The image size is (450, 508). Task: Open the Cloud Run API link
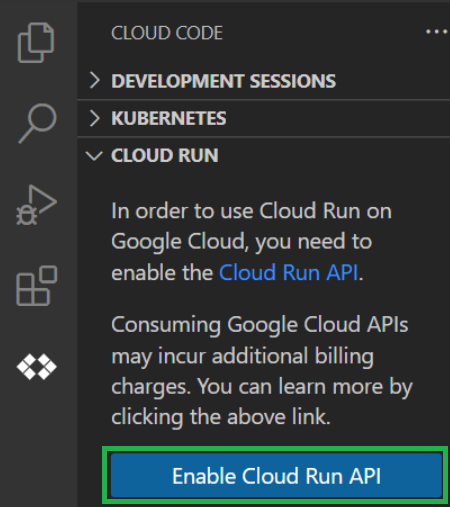coord(288,273)
